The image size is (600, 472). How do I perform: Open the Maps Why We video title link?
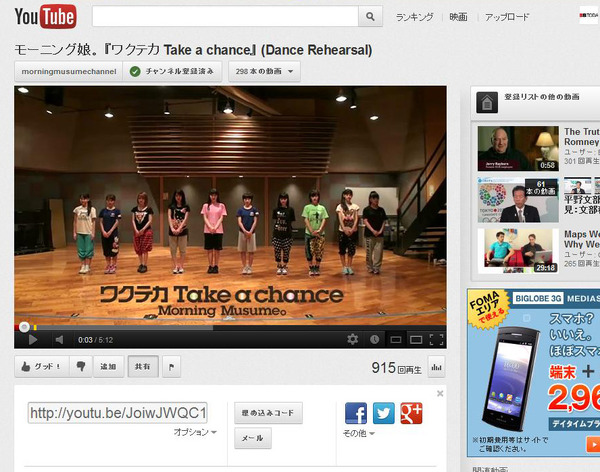[x=582, y=239]
